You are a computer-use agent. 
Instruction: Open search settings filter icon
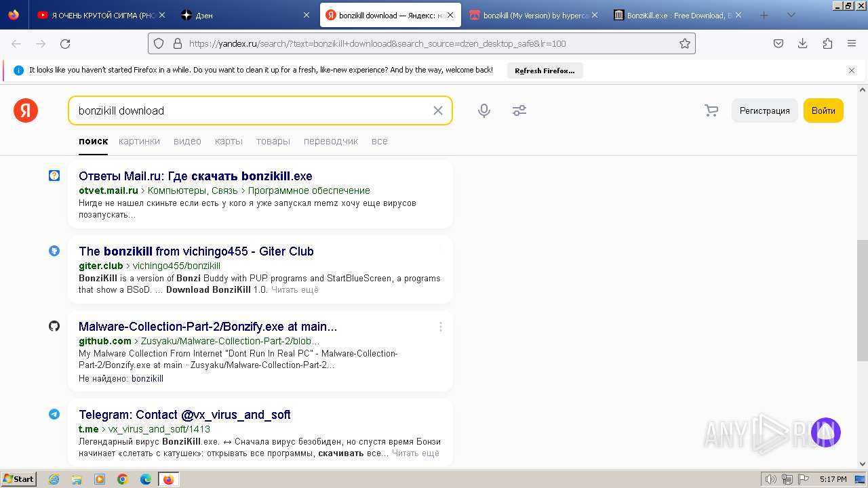[x=519, y=110]
